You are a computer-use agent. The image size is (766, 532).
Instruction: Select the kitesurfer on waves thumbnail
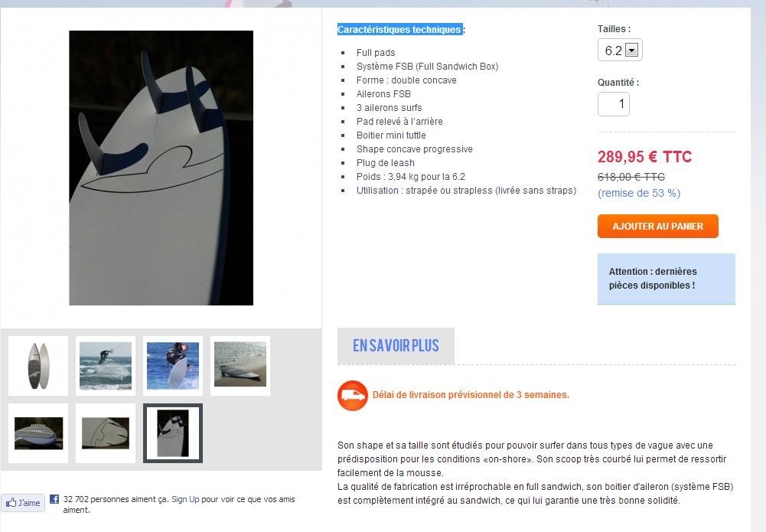pos(106,366)
